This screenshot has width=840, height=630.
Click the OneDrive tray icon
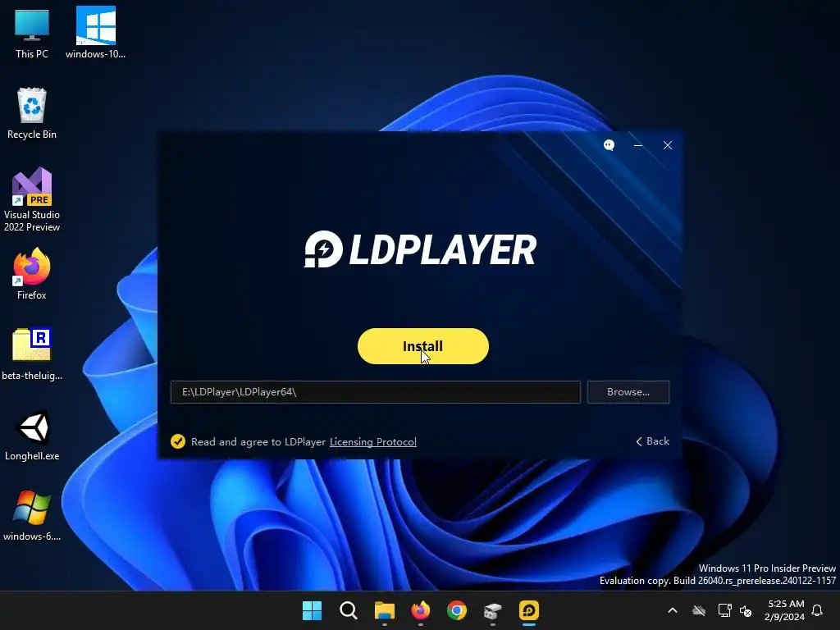tap(699, 610)
